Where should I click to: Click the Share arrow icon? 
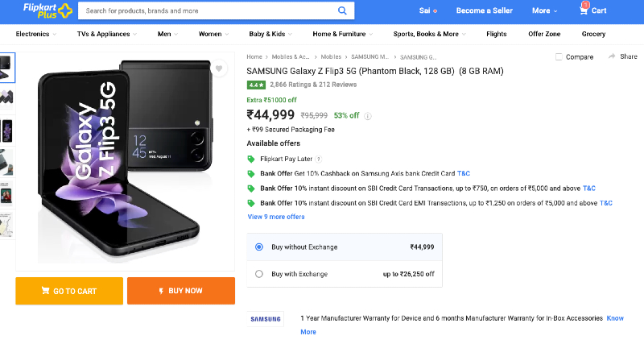tap(612, 56)
